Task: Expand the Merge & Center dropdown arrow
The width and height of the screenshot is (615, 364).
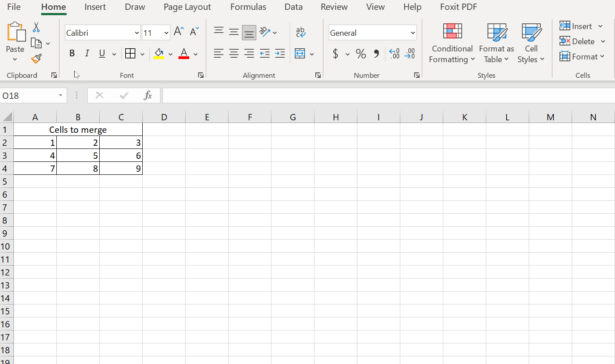Action: (x=312, y=54)
